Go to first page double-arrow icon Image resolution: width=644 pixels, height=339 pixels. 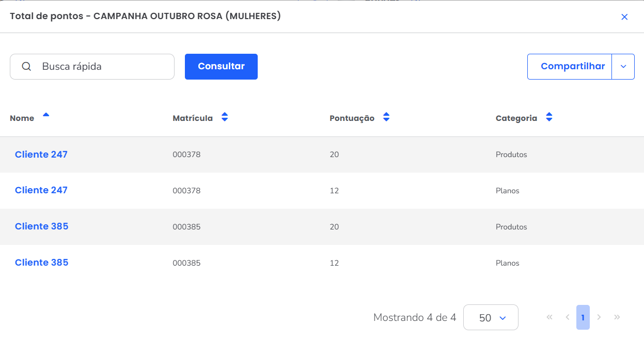549,317
